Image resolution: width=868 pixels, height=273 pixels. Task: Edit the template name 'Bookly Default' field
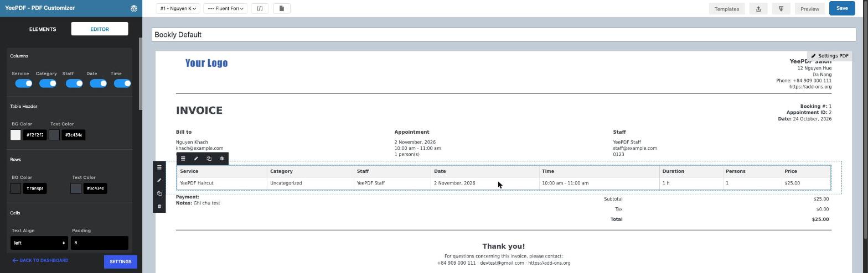pyautogui.click(x=504, y=34)
